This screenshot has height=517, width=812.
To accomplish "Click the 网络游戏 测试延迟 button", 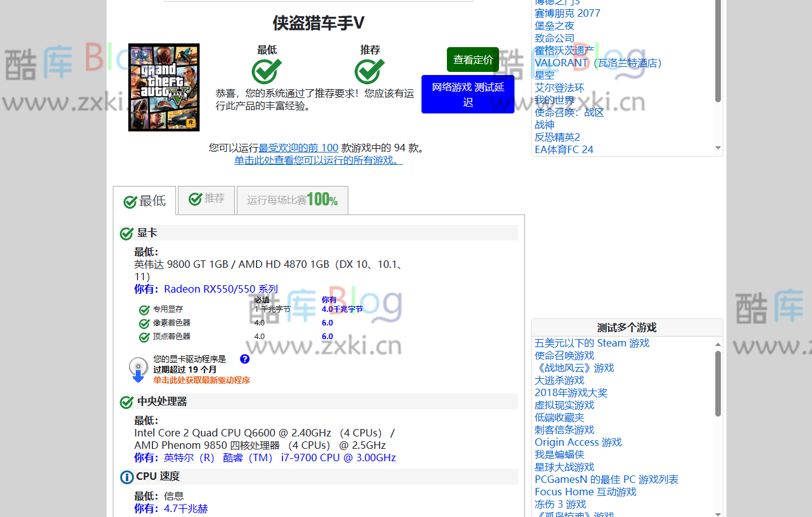I will point(468,94).
